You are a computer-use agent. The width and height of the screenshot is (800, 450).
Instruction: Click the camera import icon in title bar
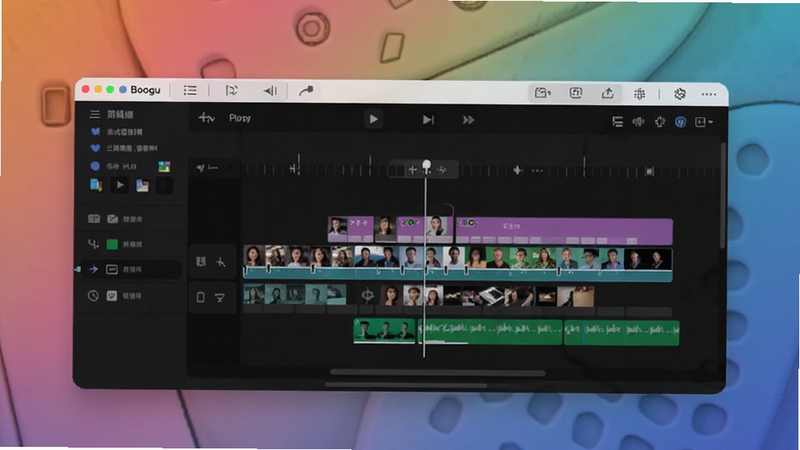(542, 93)
